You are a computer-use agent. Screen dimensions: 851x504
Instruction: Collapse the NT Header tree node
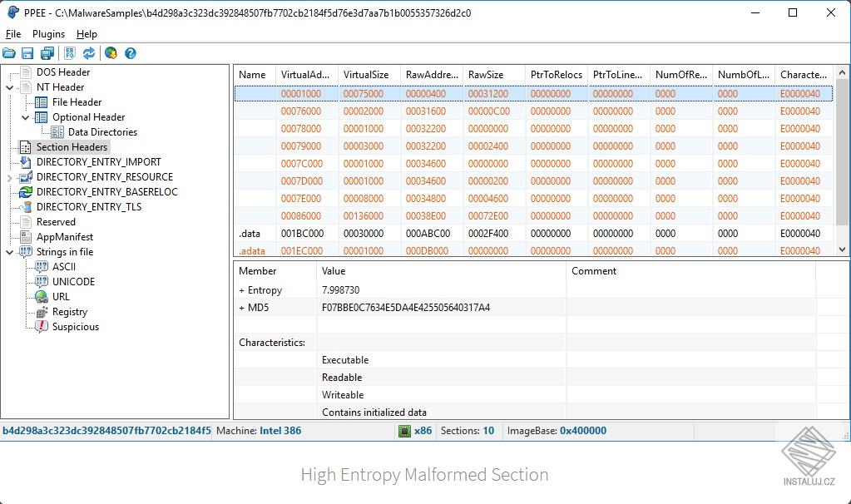click(10, 87)
